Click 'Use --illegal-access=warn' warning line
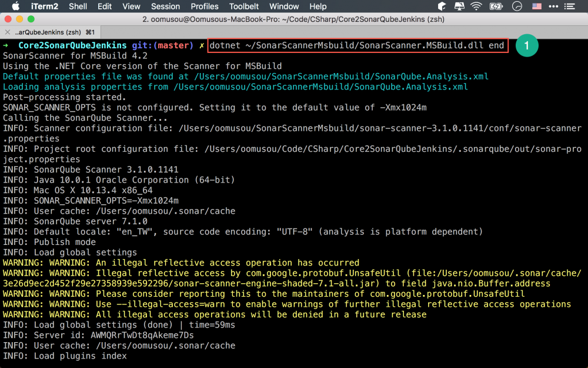 click(x=287, y=304)
